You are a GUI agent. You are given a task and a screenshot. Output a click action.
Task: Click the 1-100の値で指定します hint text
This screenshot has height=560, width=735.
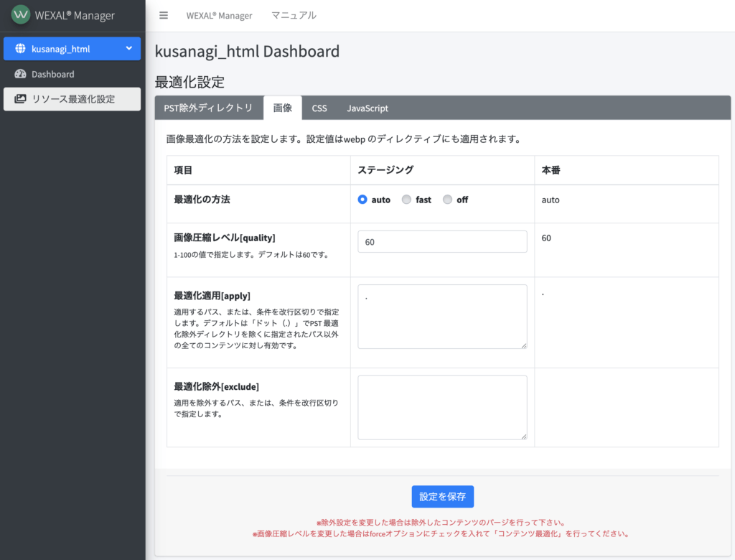click(x=252, y=255)
